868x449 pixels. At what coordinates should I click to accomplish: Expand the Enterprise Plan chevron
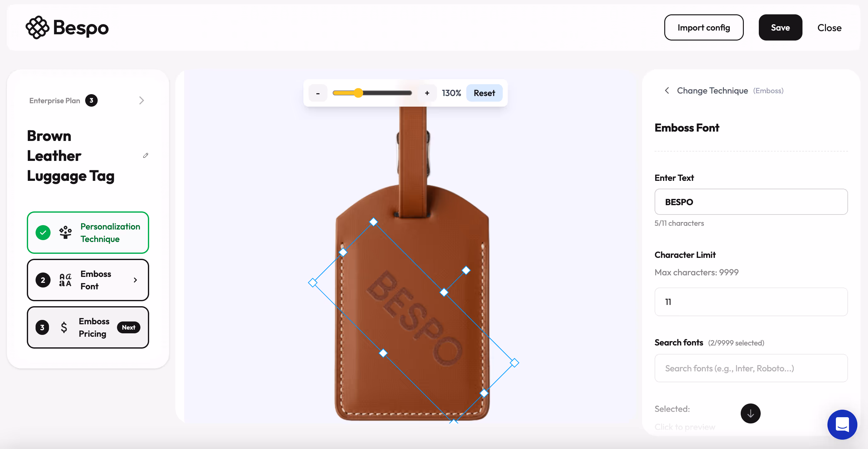(142, 100)
